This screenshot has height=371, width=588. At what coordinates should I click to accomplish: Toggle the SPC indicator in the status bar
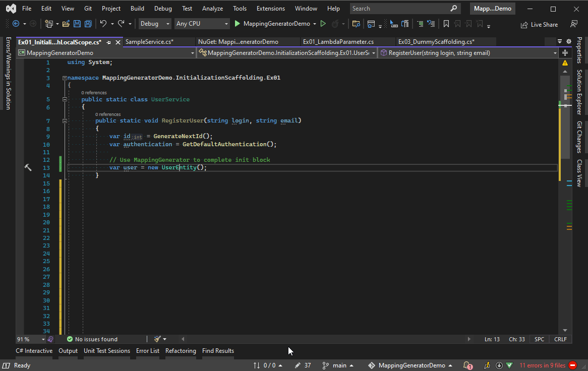539,339
